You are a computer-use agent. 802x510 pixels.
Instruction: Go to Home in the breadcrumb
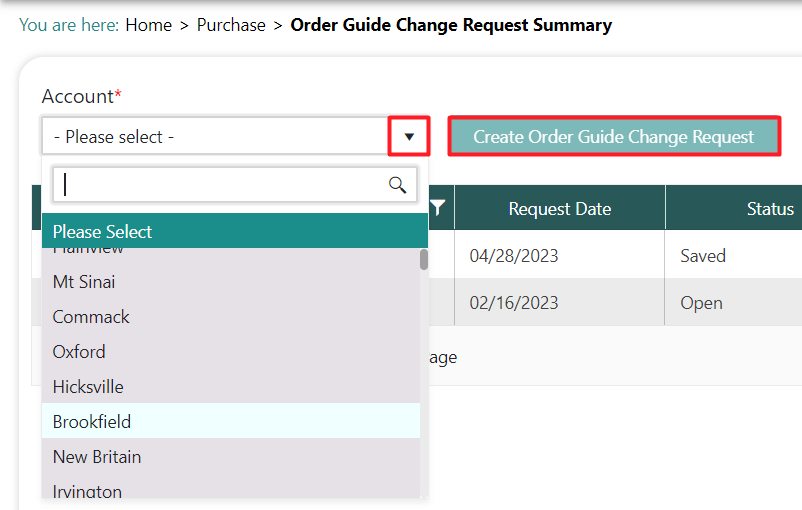pos(148,25)
